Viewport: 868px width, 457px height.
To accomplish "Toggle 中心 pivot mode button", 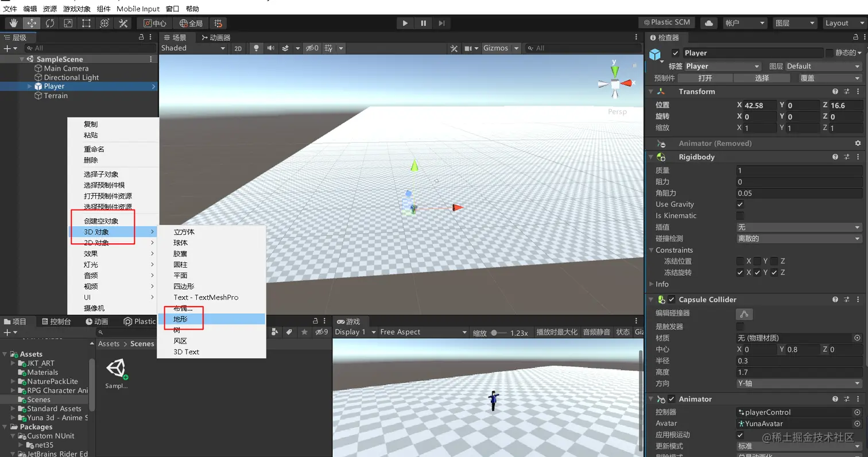I will [154, 23].
